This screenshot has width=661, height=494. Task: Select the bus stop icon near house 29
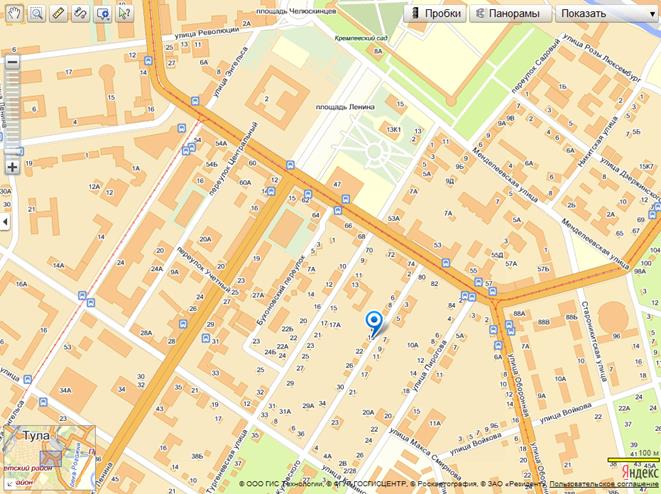tap(183, 324)
